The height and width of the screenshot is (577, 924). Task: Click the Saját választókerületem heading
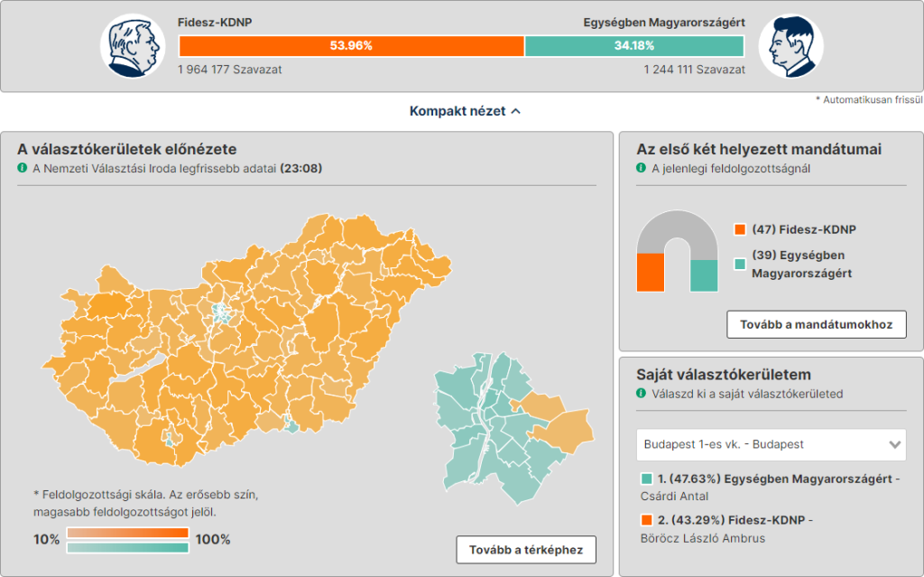pyautogui.click(x=724, y=375)
